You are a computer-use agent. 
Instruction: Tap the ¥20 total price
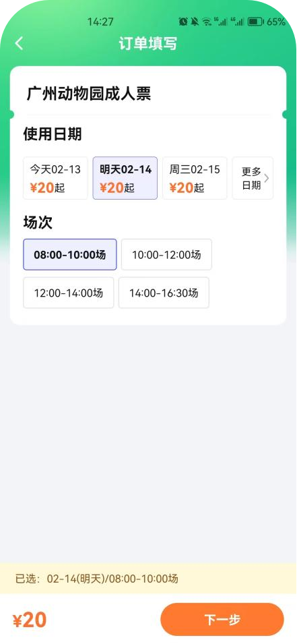30,620
